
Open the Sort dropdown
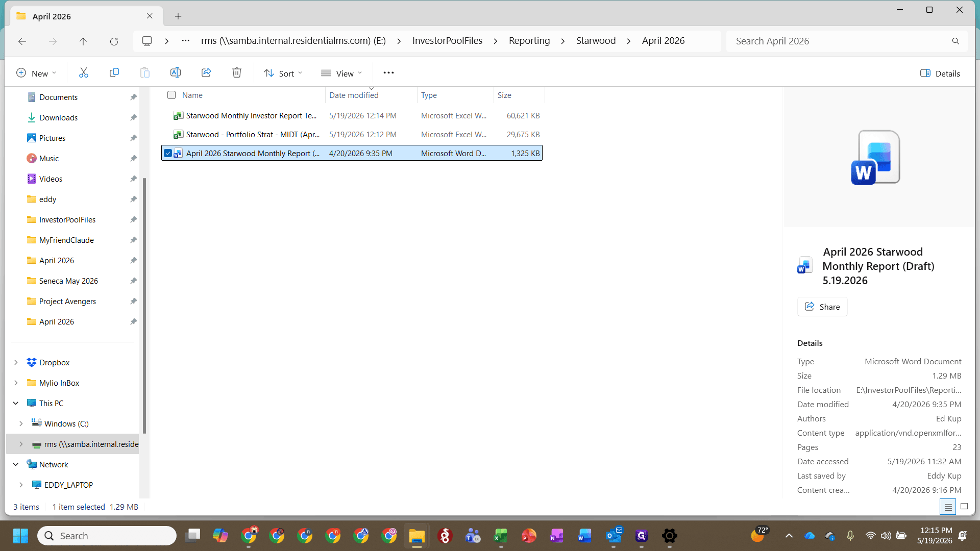283,73
